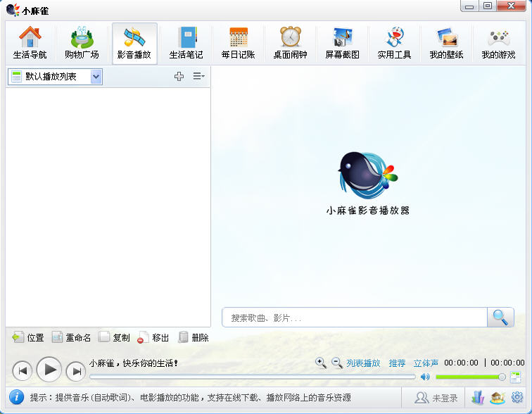Click the 小麻雀 app icon in title bar
Image resolution: width=532 pixels, height=414 pixels.
(13, 10)
